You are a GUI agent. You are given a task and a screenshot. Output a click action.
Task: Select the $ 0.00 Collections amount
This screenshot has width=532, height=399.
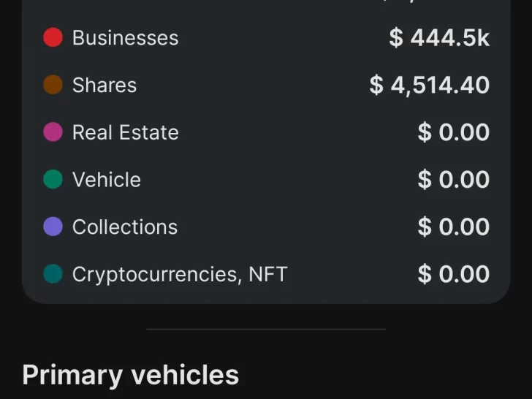pos(453,227)
